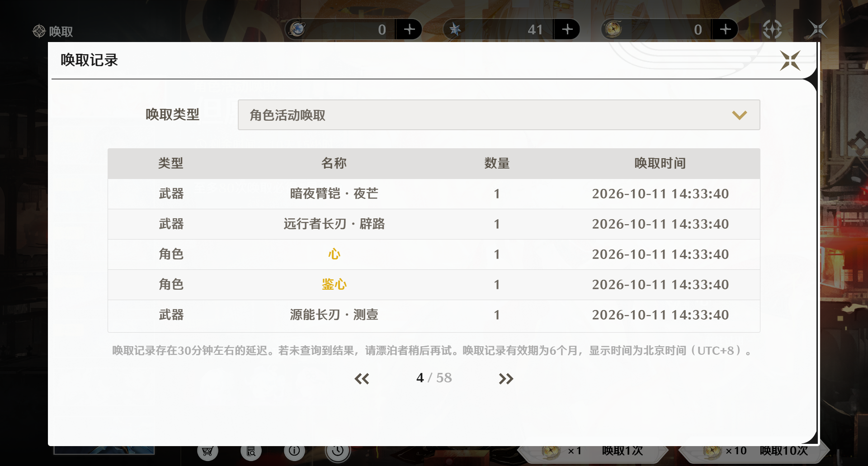868x466 pixels.
Task: Click the gold coin currency icon
Action: click(613, 29)
